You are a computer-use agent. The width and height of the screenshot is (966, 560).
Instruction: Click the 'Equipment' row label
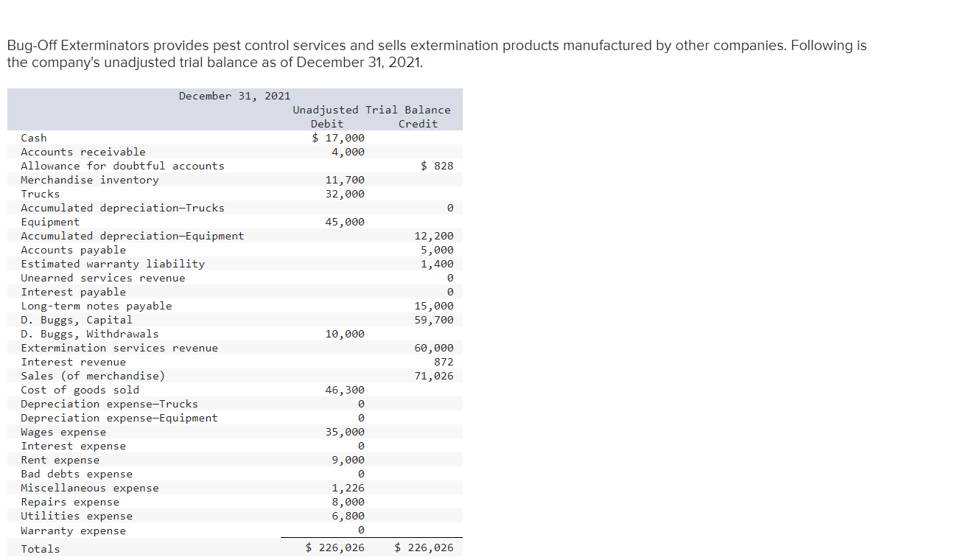pyautogui.click(x=50, y=222)
